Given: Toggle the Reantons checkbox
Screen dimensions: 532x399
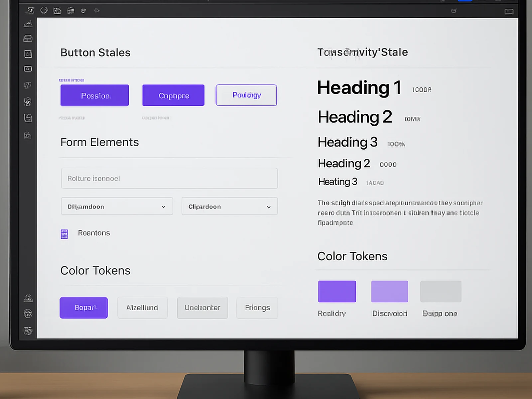Looking at the screenshot, I should (64, 234).
